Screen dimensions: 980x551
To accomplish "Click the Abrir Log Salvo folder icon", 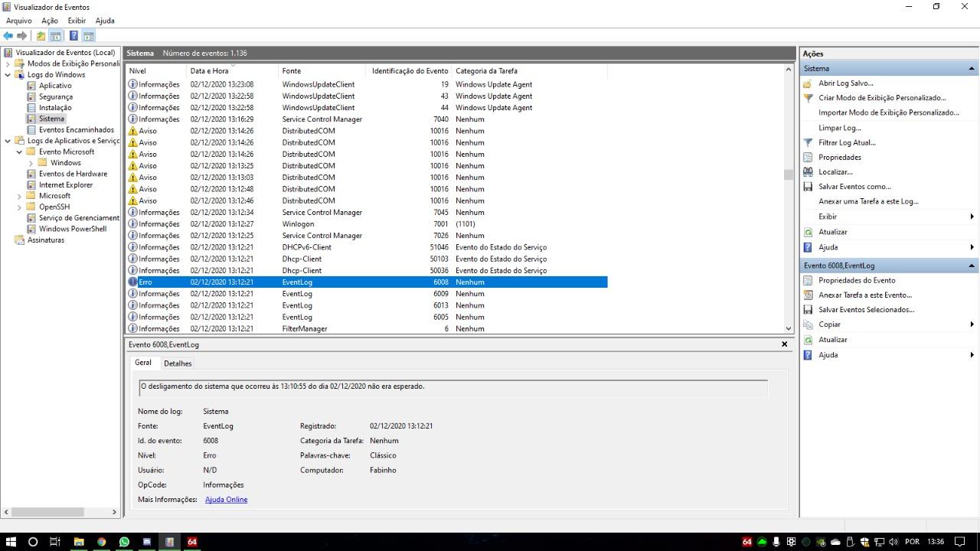I will coord(808,83).
